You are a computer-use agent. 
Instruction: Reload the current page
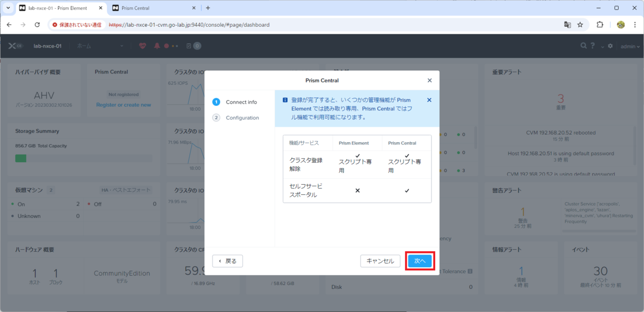pyautogui.click(x=37, y=25)
